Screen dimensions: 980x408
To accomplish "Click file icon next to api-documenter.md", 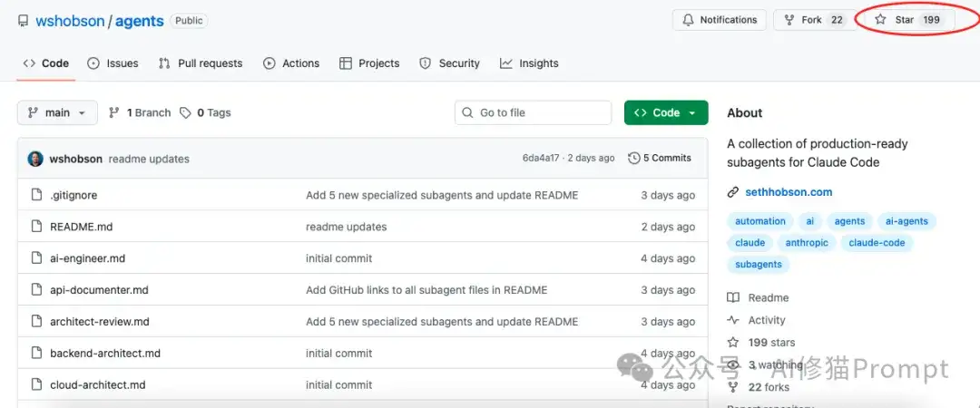I will point(37,290).
